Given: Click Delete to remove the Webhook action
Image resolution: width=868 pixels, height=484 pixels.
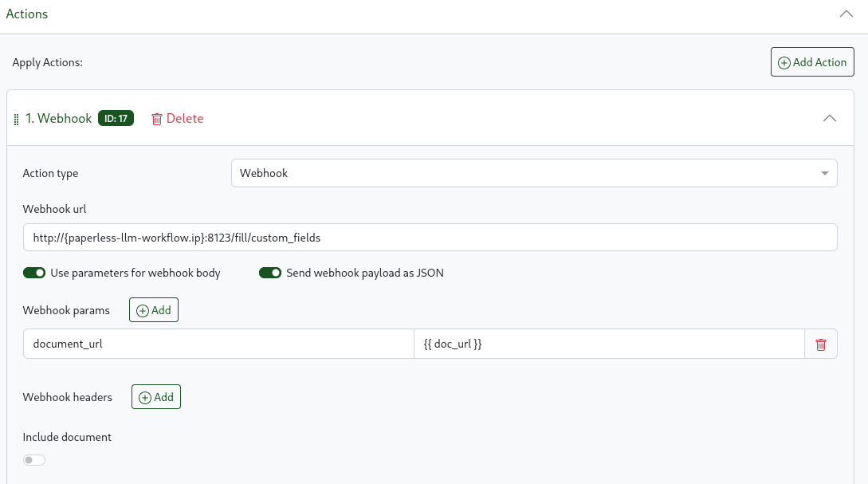Looking at the screenshot, I should 184,118.
